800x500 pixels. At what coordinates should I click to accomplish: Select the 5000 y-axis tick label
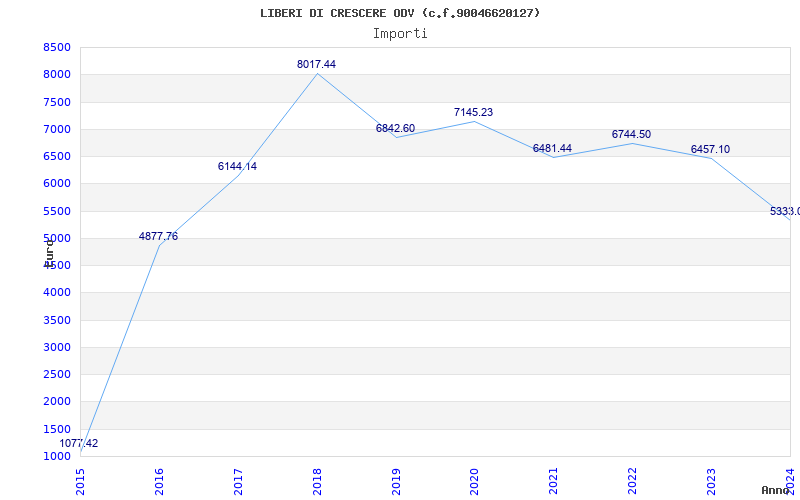tap(57, 238)
